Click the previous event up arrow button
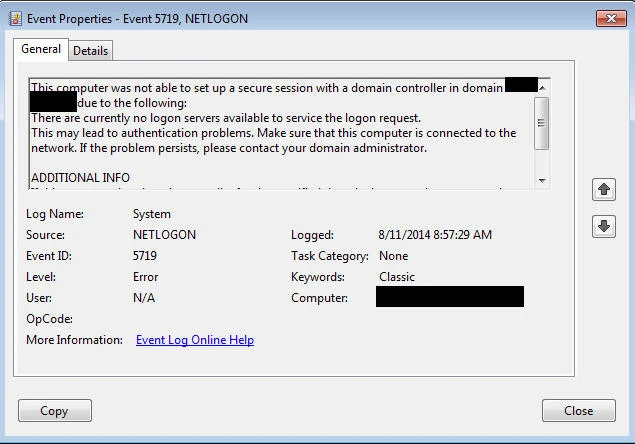 click(x=603, y=189)
